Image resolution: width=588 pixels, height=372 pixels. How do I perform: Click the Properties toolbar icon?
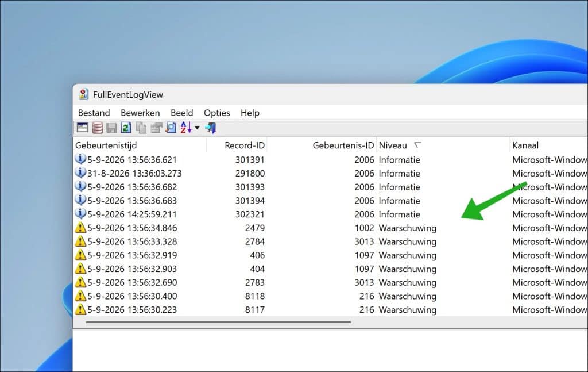(x=156, y=128)
